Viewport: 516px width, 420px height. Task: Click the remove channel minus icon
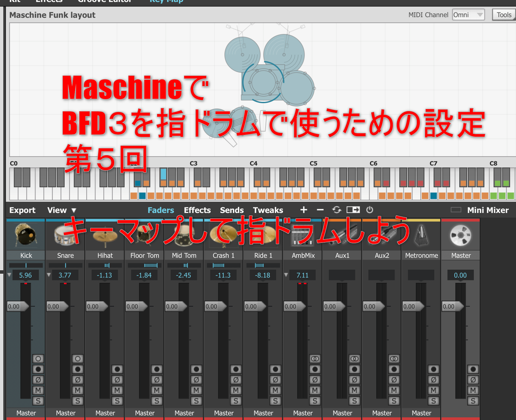coord(320,210)
